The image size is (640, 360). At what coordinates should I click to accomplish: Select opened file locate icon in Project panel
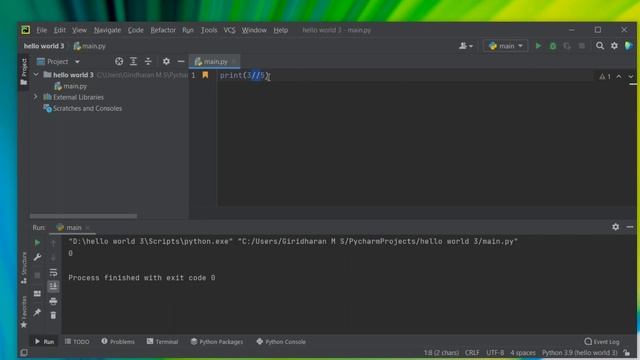click(x=119, y=61)
